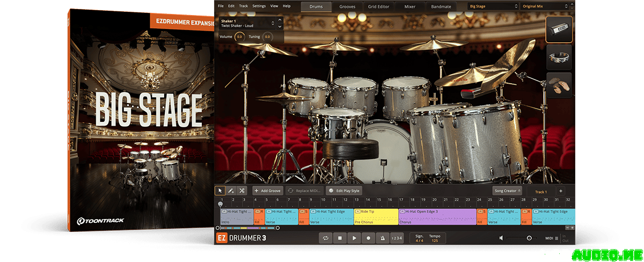Start playback with play button
Viewport: 644px width, 262px height.
354,237
